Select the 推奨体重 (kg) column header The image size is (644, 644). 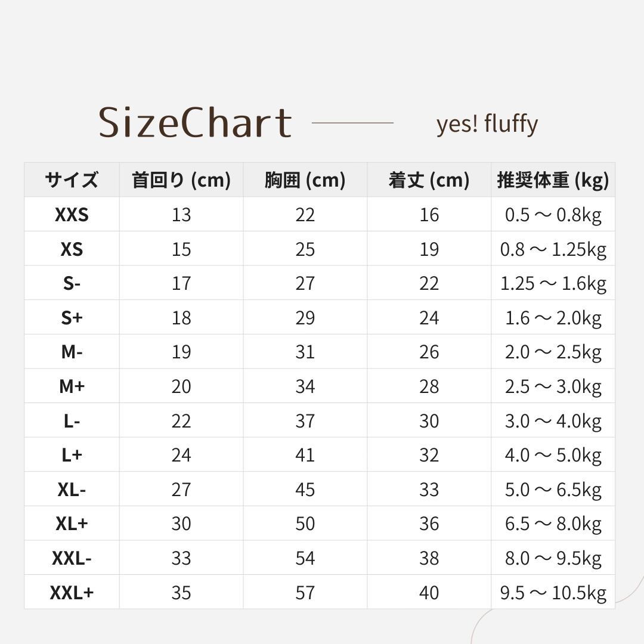pyautogui.click(x=553, y=180)
